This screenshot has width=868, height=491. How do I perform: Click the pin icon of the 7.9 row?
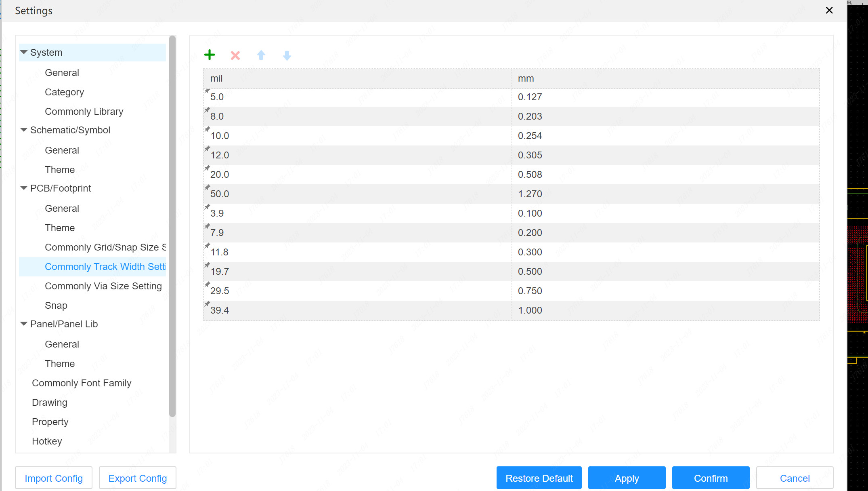coord(207,226)
